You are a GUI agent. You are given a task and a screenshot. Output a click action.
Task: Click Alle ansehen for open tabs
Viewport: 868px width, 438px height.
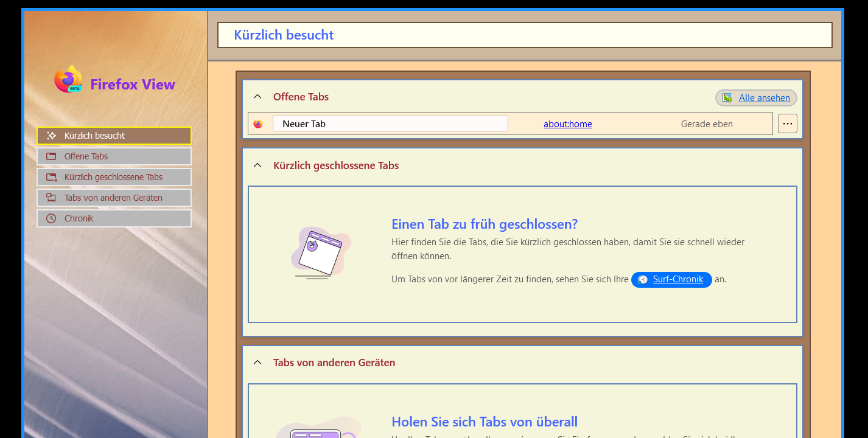click(764, 98)
